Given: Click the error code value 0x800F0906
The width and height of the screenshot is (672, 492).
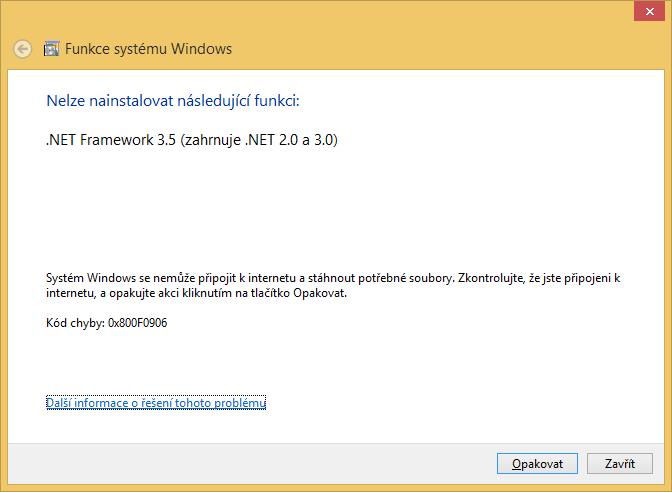Looking at the screenshot, I should pos(137,323).
